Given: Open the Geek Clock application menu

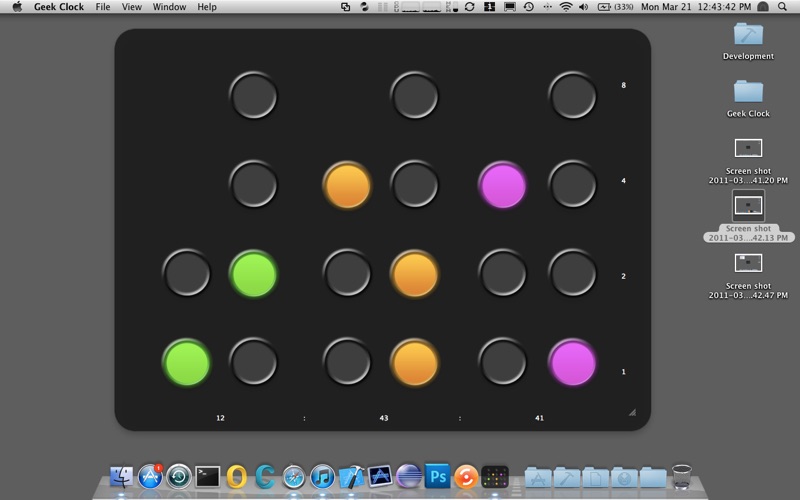Looking at the screenshot, I should click(58, 7).
